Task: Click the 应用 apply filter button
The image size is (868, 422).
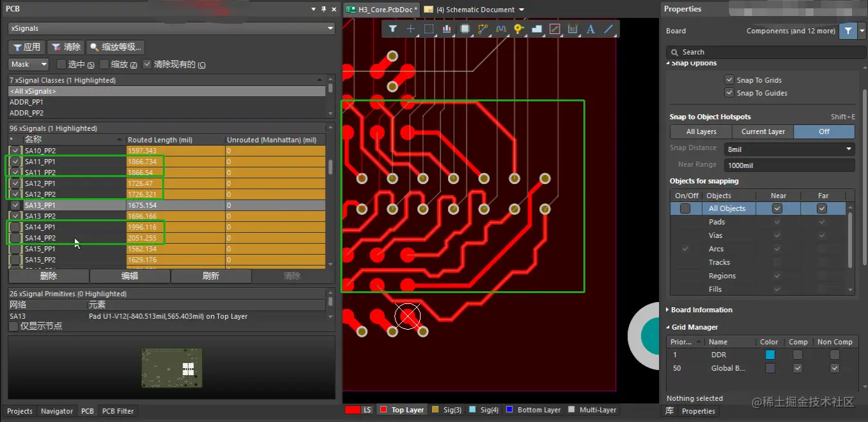Action: (26, 47)
